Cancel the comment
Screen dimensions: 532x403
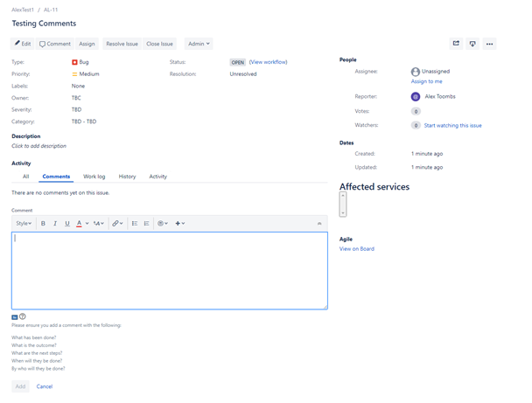(45, 386)
